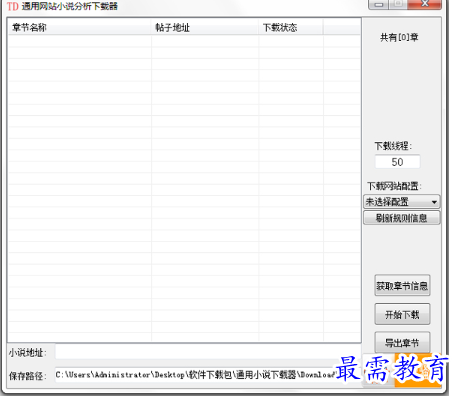Close the novel downloader window
457x400 pixels.
(x=425, y=4)
